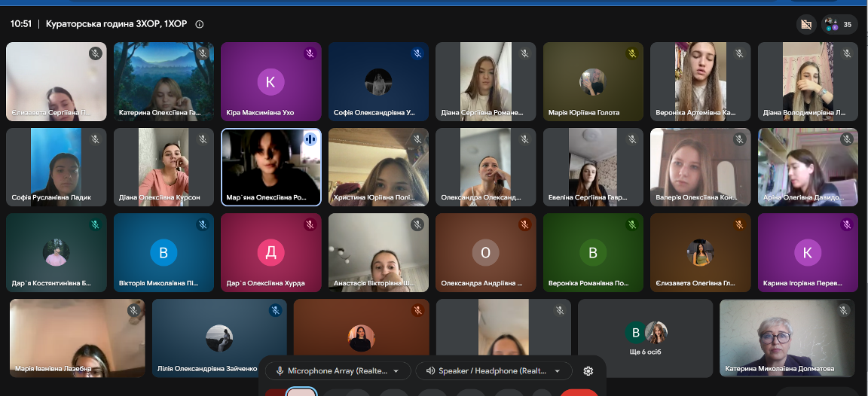868x396 pixels.
Task: Open the 'Ще 6 осіб' overflow tile
Action: [646, 339]
